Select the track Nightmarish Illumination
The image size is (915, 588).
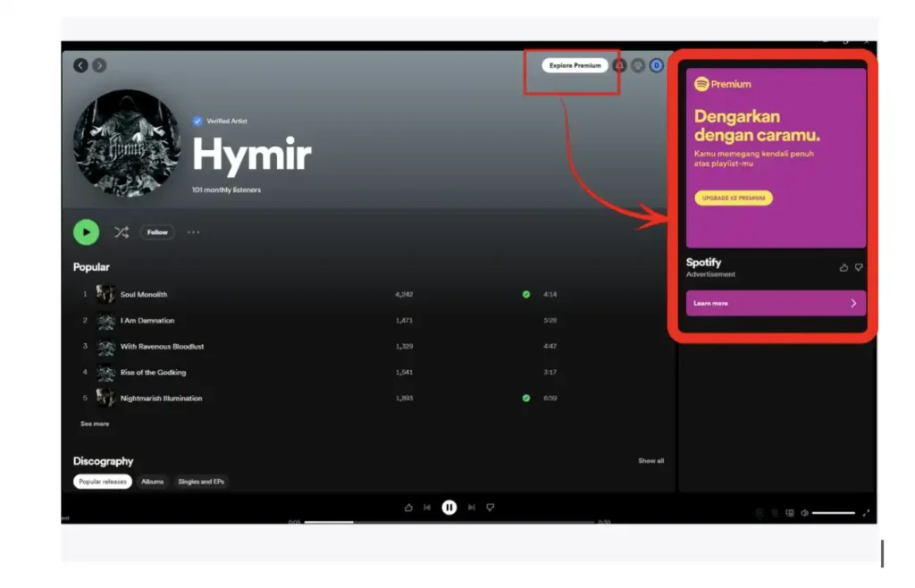[161, 399]
